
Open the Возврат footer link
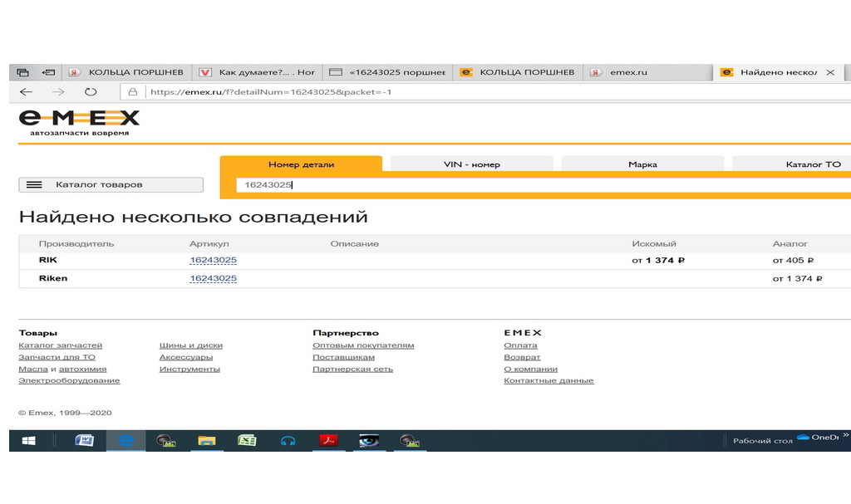pyautogui.click(x=522, y=357)
